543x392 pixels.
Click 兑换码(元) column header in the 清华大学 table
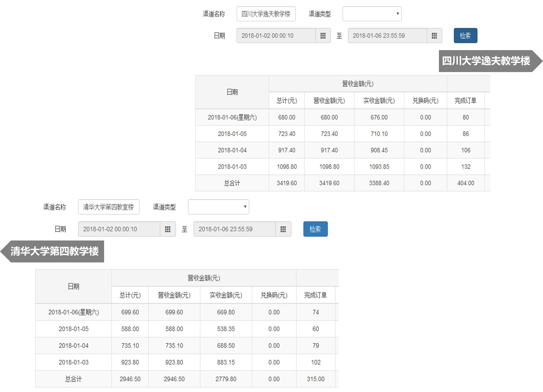coord(274,295)
